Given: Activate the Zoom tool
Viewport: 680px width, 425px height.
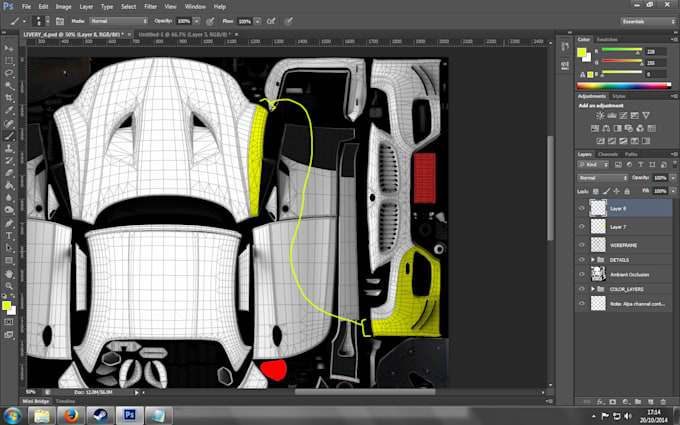Looking at the screenshot, I should click(x=9, y=286).
